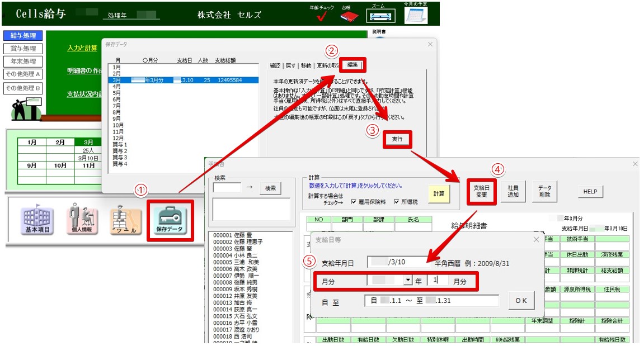The height and width of the screenshot is (346, 644).
Task: Click the 1月 cell in the month table
Action: [x=32, y=142]
